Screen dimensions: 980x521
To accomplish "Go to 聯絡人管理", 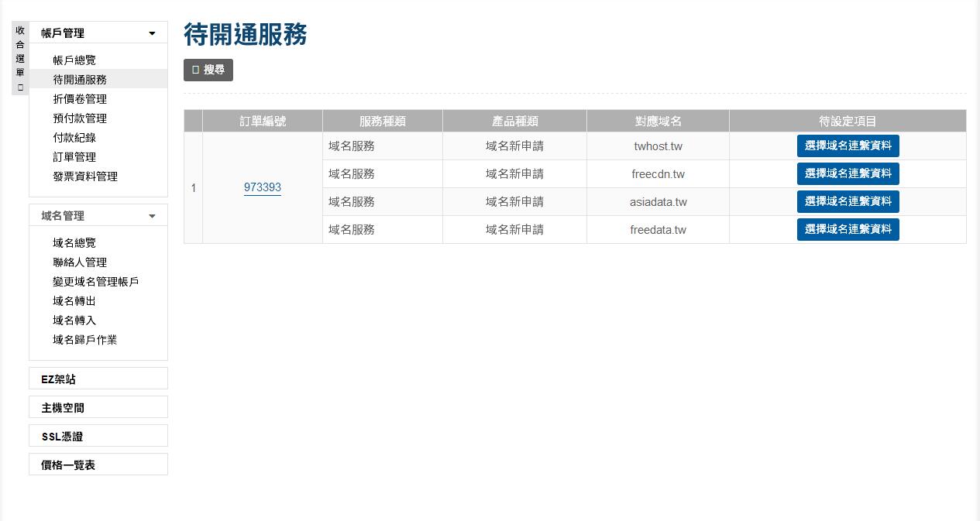I will pos(80,262).
